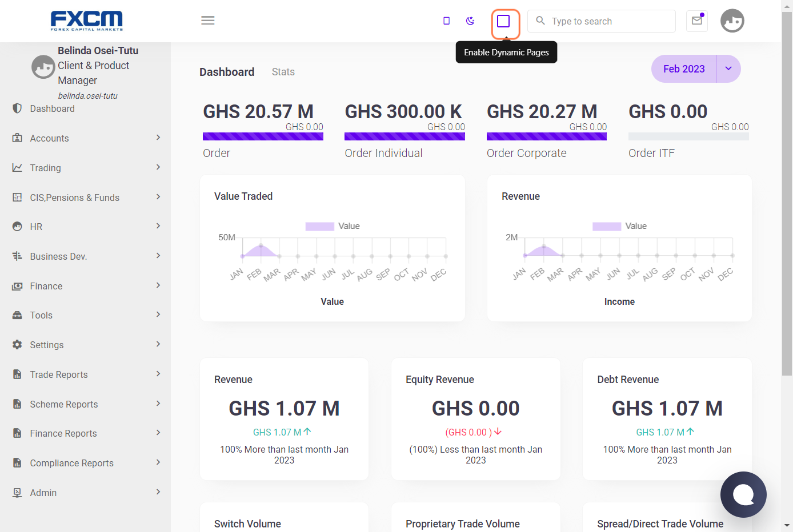Expand the Trade Reports chevron

tap(158, 374)
